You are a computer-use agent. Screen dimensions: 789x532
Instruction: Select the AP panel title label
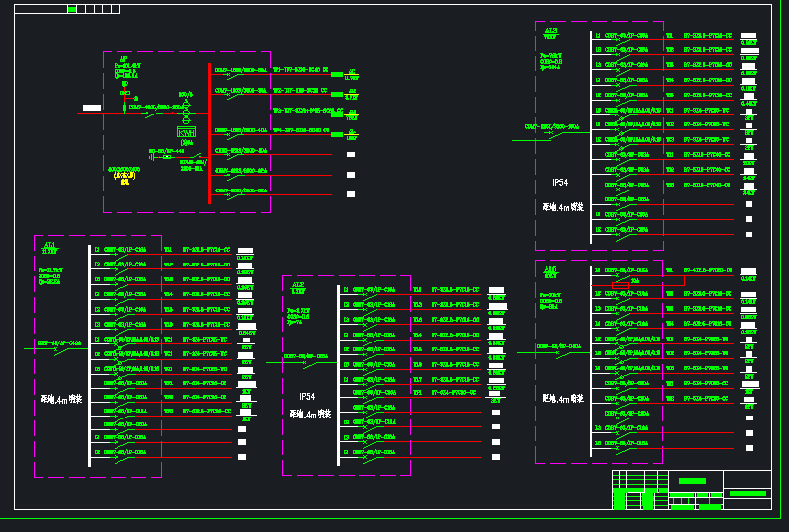(x=123, y=60)
